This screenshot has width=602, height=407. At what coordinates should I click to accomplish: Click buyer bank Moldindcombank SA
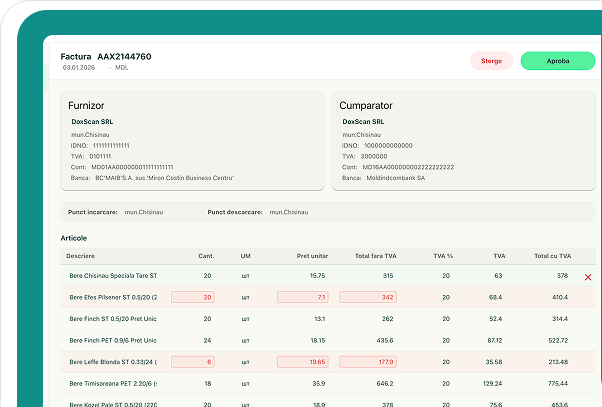[395, 178]
